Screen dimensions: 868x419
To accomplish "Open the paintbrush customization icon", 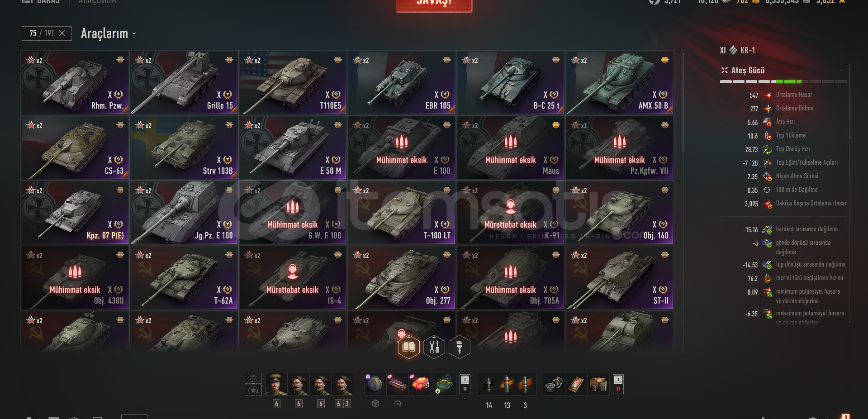I will (460, 347).
